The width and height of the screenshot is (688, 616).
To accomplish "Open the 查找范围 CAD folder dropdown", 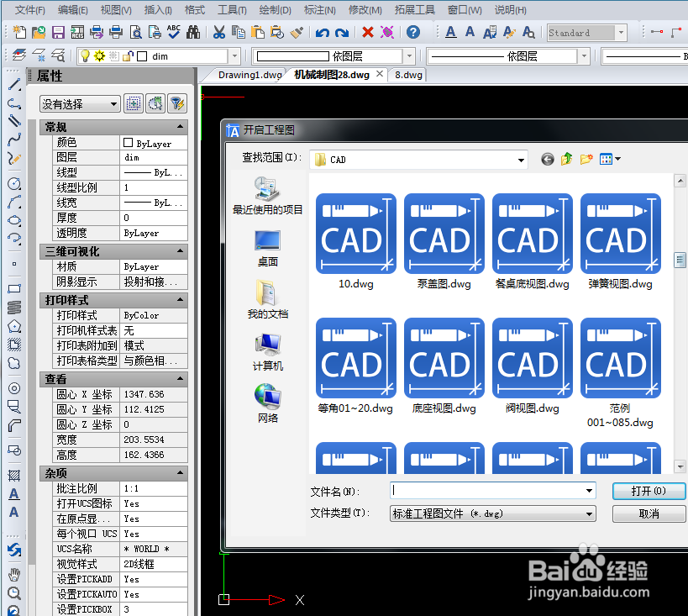I will (521, 160).
